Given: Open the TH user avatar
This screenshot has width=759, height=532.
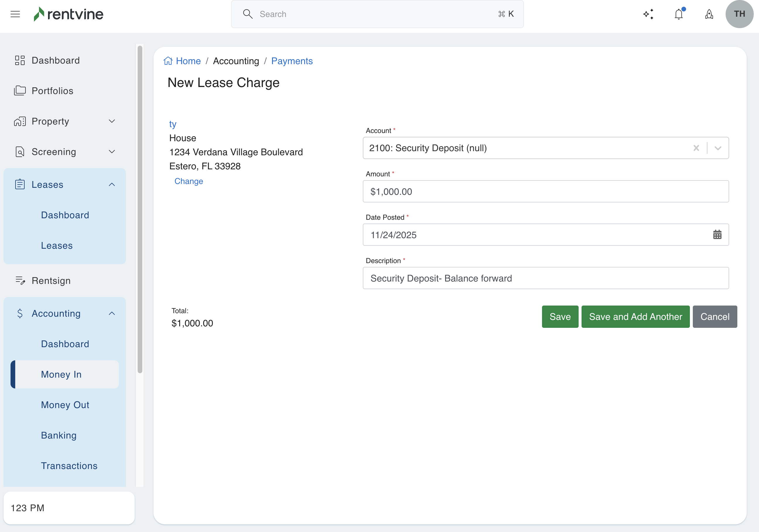Looking at the screenshot, I should coord(739,14).
